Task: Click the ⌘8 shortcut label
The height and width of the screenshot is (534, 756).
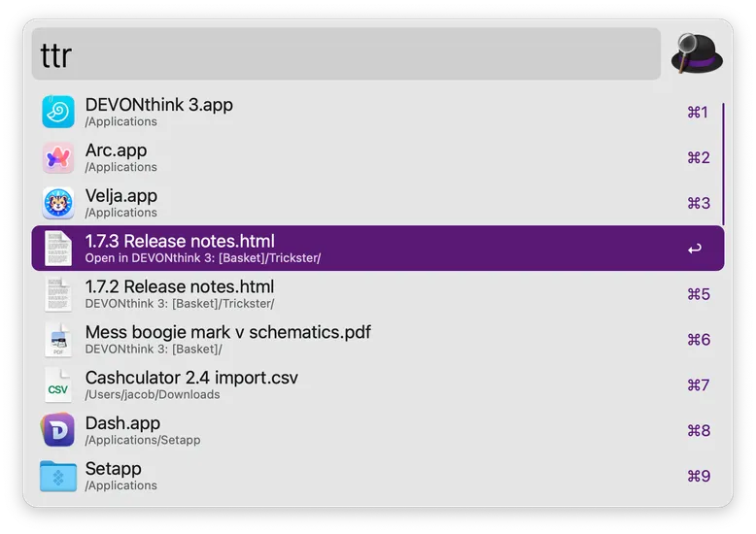Action: [x=698, y=430]
